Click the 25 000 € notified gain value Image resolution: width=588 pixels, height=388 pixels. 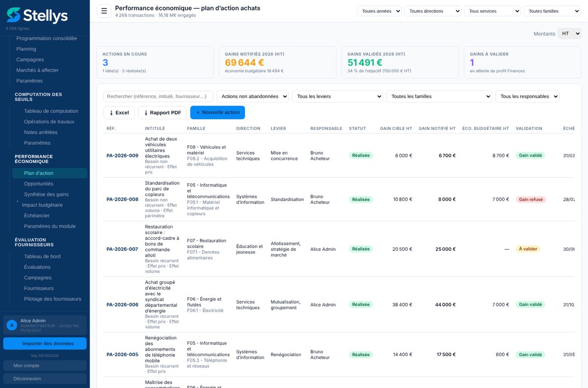pyautogui.click(x=445, y=249)
